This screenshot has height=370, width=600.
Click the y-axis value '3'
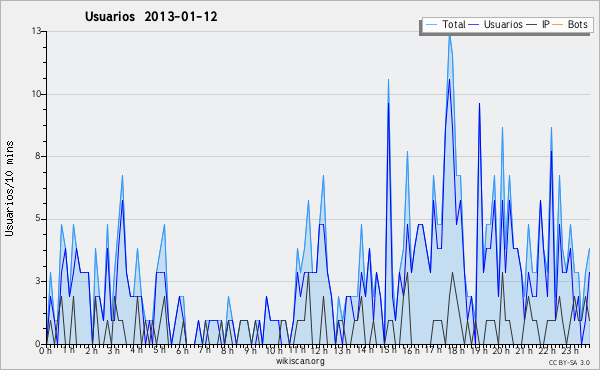click(x=39, y=281)
